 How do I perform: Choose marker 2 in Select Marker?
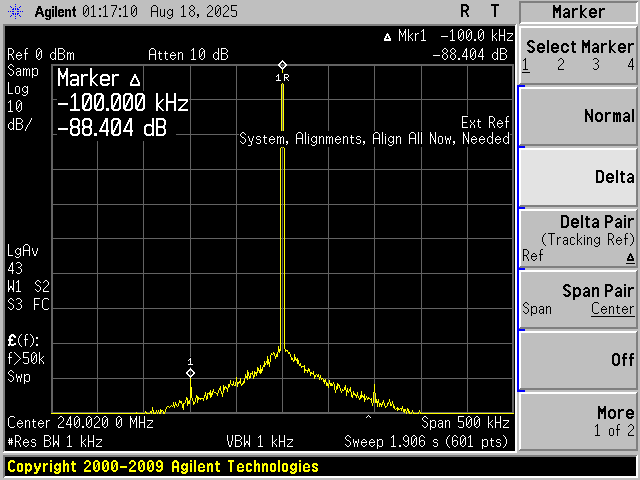click(x=561, y=64)
